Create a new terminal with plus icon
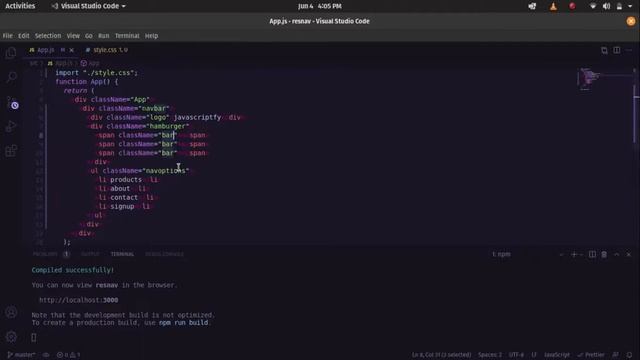The width and height of the screenshot is (640, 360). pos(574,254)
